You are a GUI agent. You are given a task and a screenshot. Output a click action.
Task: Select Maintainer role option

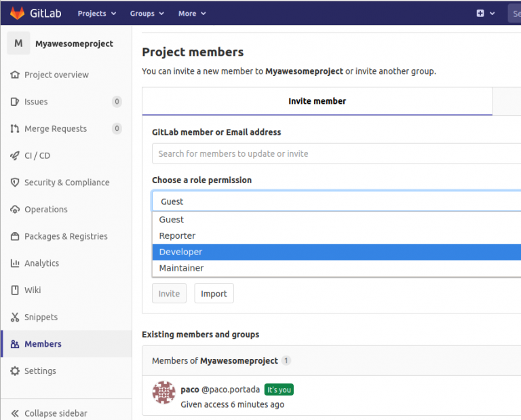click(336, 268)
